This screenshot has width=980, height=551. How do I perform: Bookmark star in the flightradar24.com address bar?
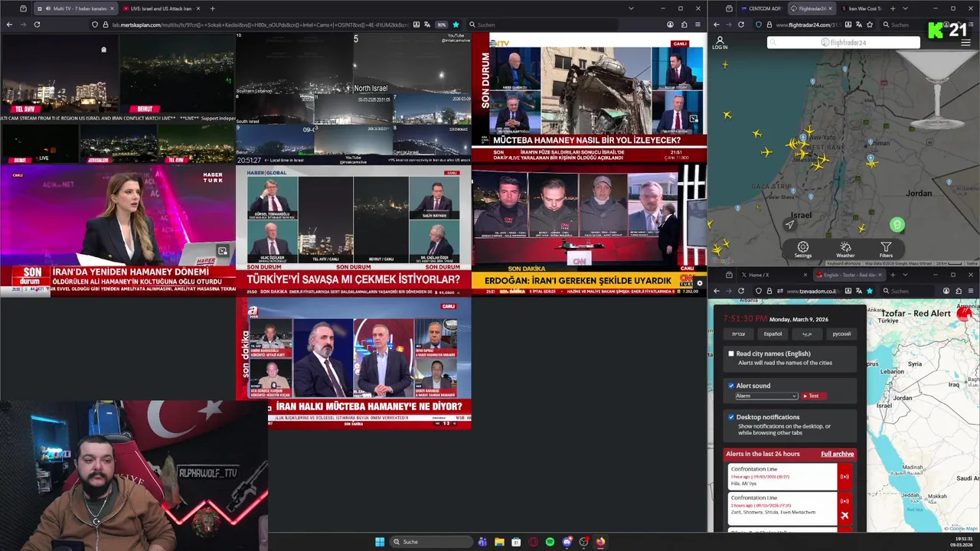coord(869,24)
